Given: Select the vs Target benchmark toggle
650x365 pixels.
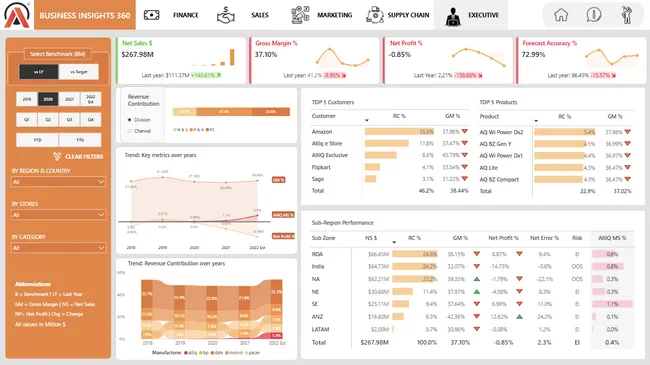Looking at the screenshot, I should (79, 72).
